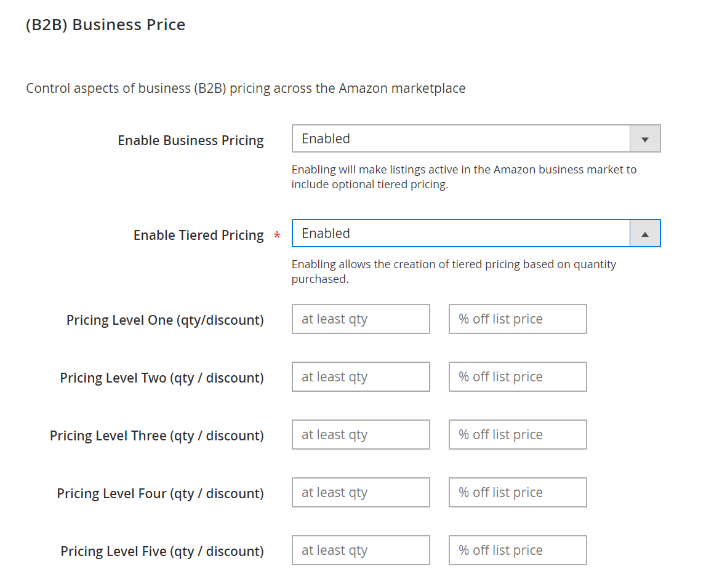
Task: Click the Enable Tiered Pricing up arrow
Action: (x=645, y=234)
